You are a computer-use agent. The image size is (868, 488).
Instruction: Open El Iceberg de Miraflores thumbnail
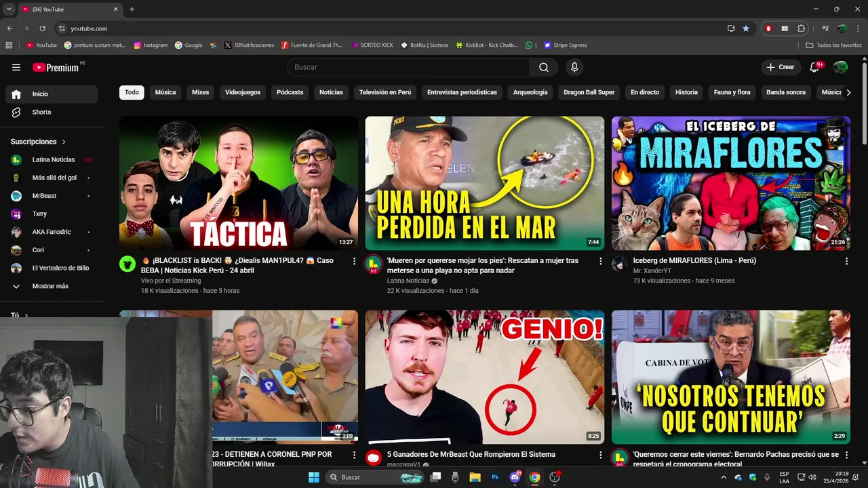coord(731,183)
